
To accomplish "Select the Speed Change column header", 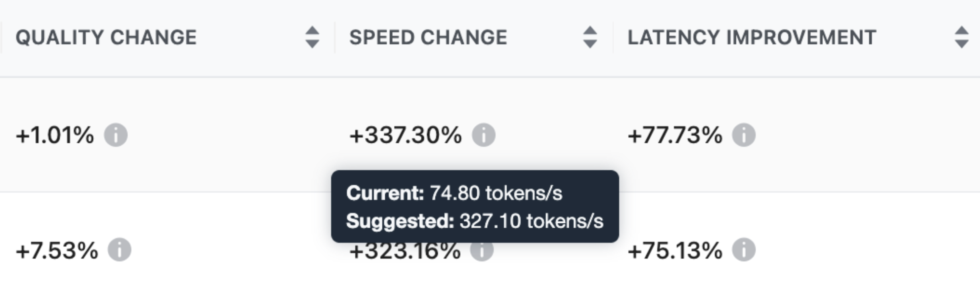I will pyautogui.click(x=428, y=37).
